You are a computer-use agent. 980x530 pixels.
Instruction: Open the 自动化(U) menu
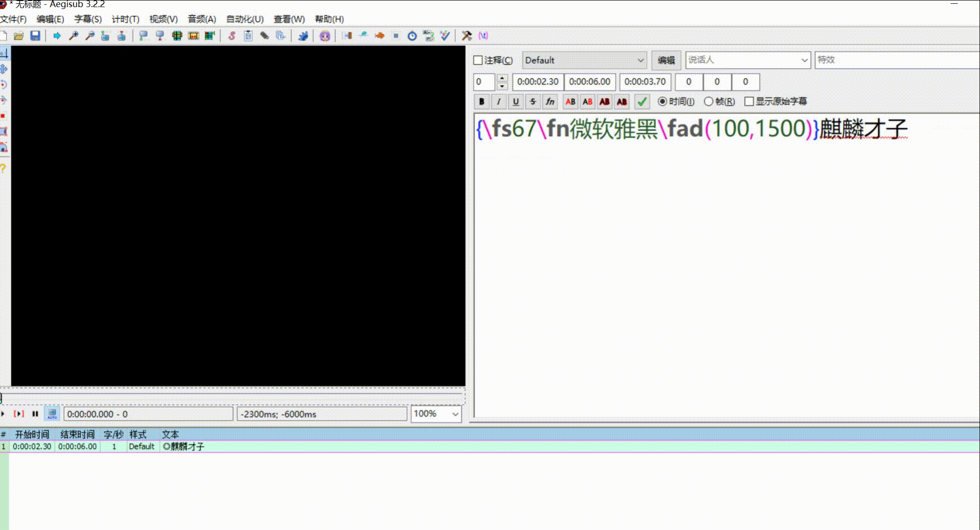tap(244, 19)
